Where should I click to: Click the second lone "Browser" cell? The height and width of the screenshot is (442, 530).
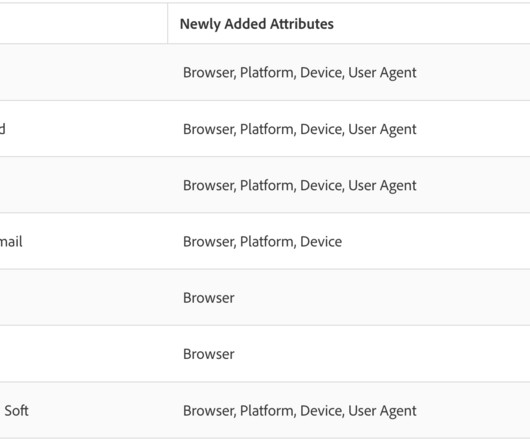point(209,354)
